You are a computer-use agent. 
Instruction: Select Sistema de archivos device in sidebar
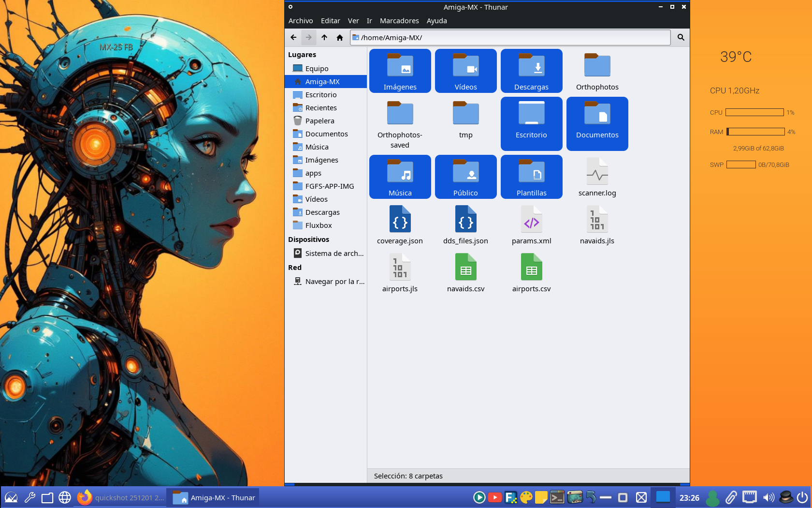(x=326, y=254)
